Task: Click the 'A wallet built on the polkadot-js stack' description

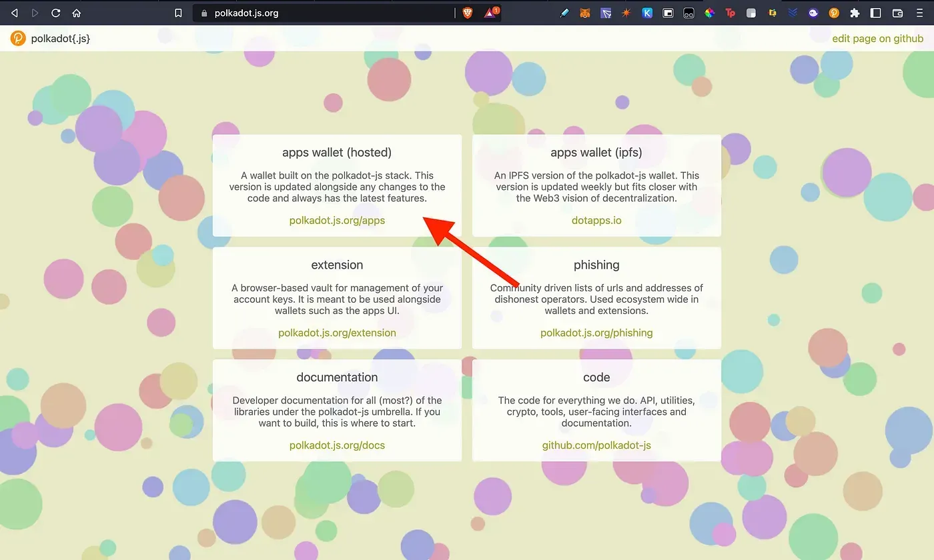Action: (x=337, y=187)
